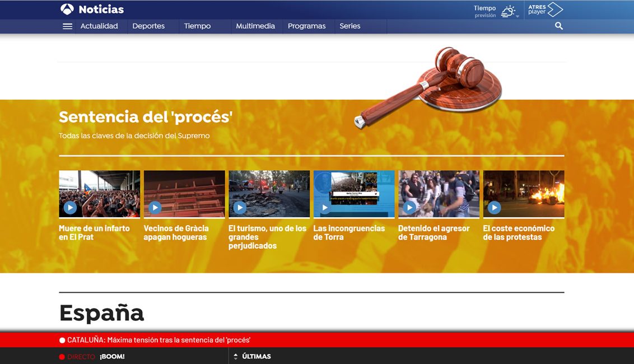The width and height of the screenshot is (634, 364).
Task: Open the Deportes menu
Action: click(x=148, y=26)
